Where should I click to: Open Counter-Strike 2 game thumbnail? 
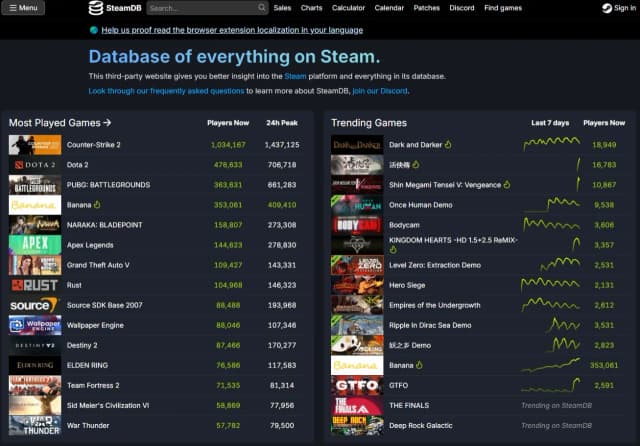35,144
